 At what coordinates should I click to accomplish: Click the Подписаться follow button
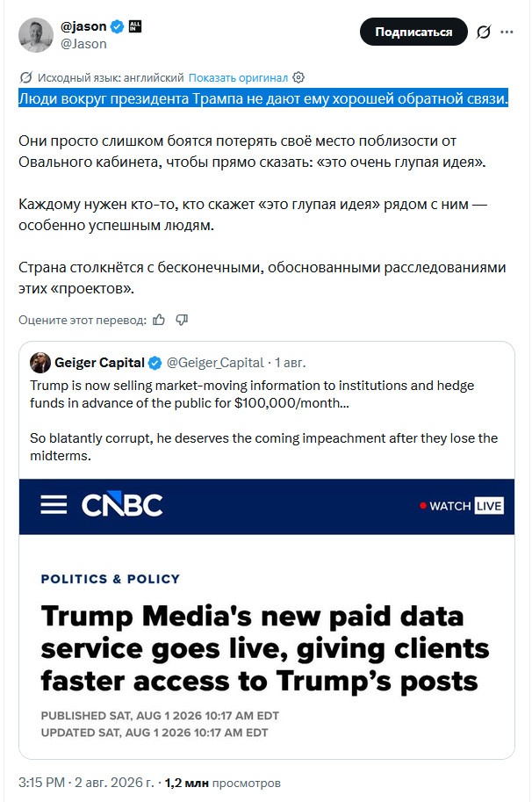pyautogui.click(x=413, y=33)
